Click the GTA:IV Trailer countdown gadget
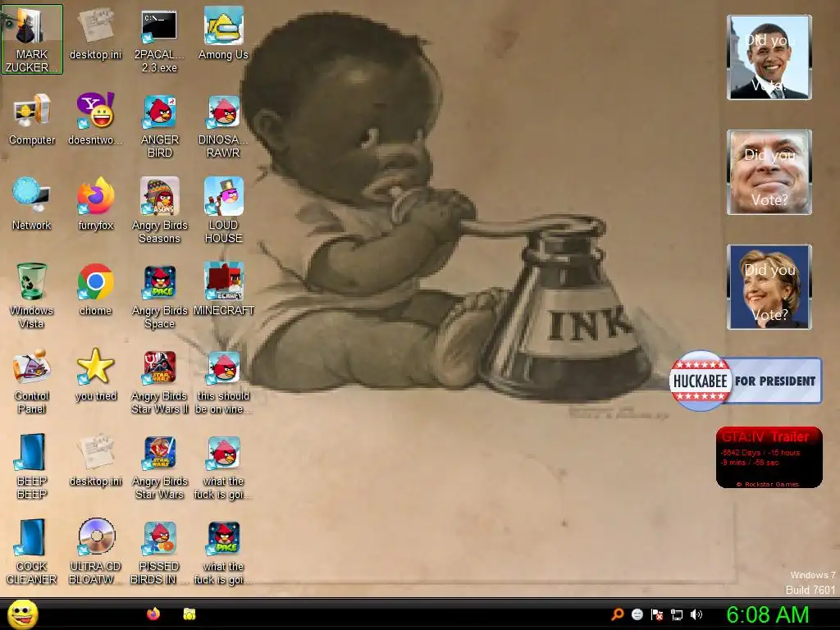The image size is (840, 630). point(769,457)
